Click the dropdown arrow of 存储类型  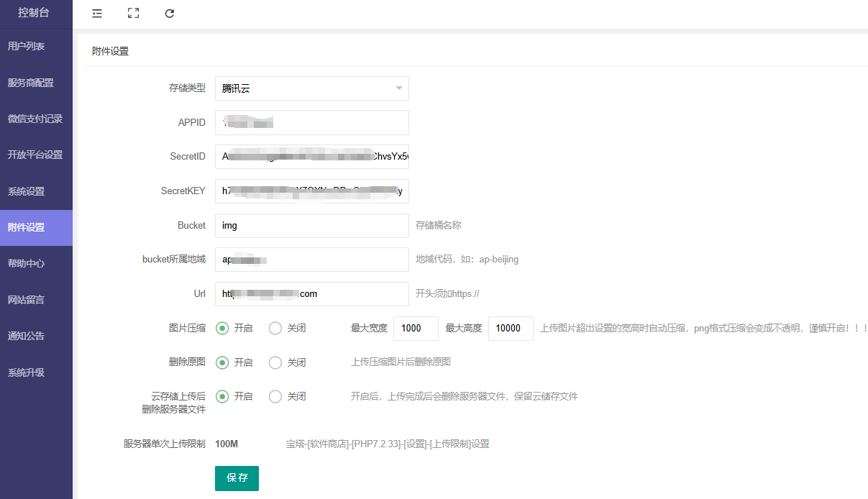(x=399, y=88)
